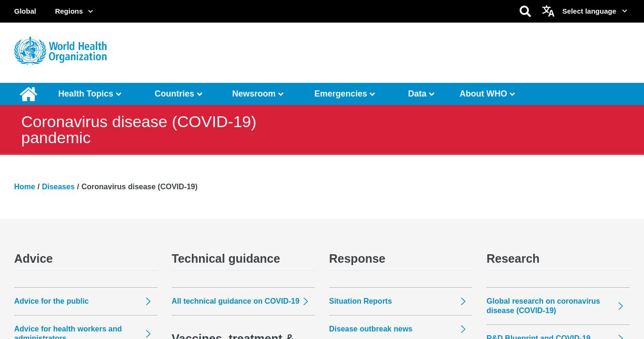Go to the home house icon

pos(28,94)
